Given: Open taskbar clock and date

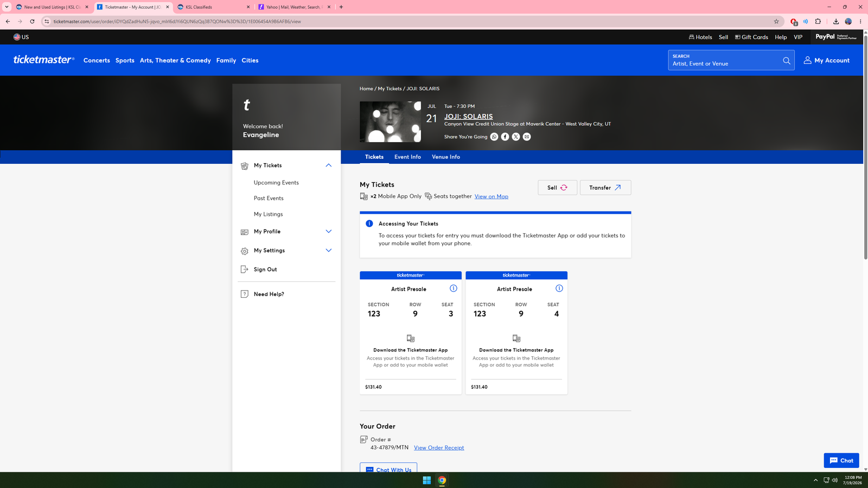Looking at the screenshot, I should (852, 480).
